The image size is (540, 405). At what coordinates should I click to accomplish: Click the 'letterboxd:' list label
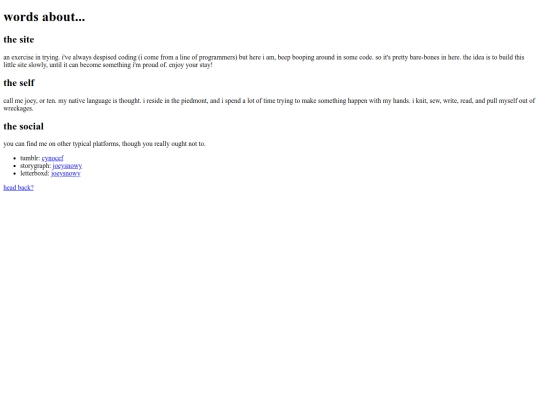[x=35, y=173]
